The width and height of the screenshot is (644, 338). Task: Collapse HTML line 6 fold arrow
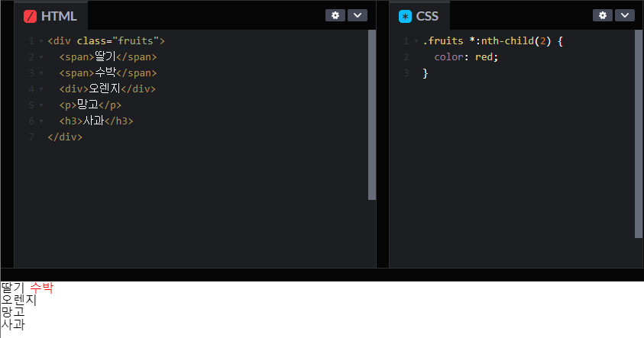coord(41,121)
